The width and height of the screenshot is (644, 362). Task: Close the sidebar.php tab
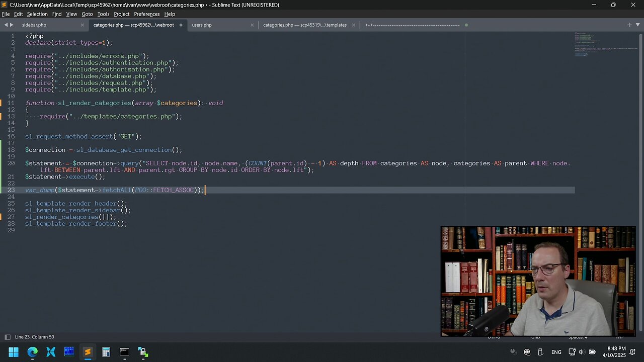(x=83, y=25)
